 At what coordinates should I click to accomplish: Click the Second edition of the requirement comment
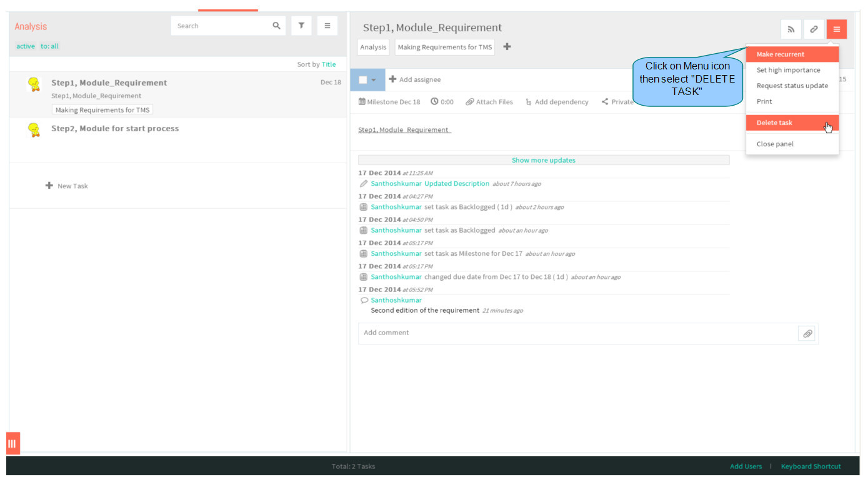click(x=425, y=310)
